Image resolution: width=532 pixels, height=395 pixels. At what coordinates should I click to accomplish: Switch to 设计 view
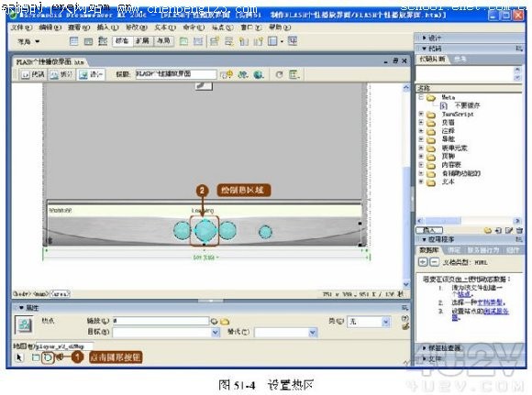coord(91,74)
